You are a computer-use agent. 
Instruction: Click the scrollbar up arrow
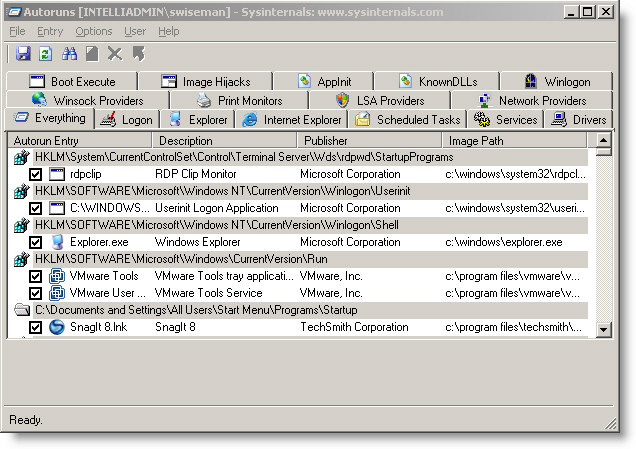pos(603,140)
